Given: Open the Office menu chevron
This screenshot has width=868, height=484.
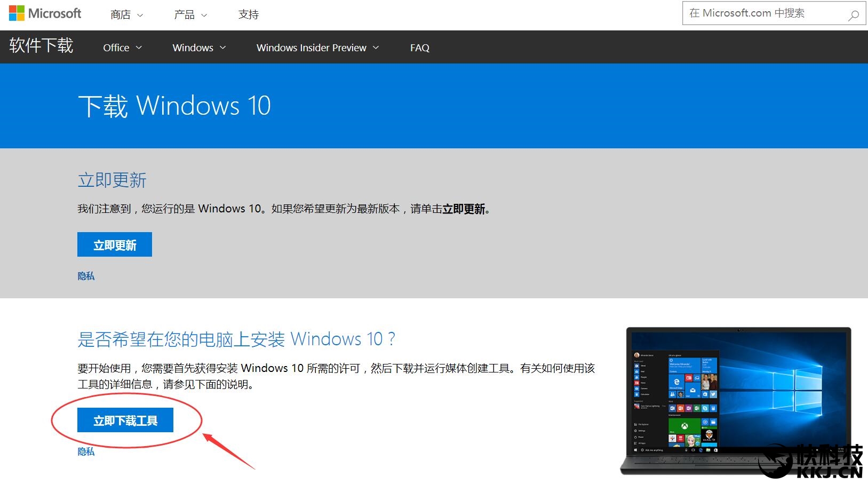Looking at the screenshot, I should coord(139,47).
